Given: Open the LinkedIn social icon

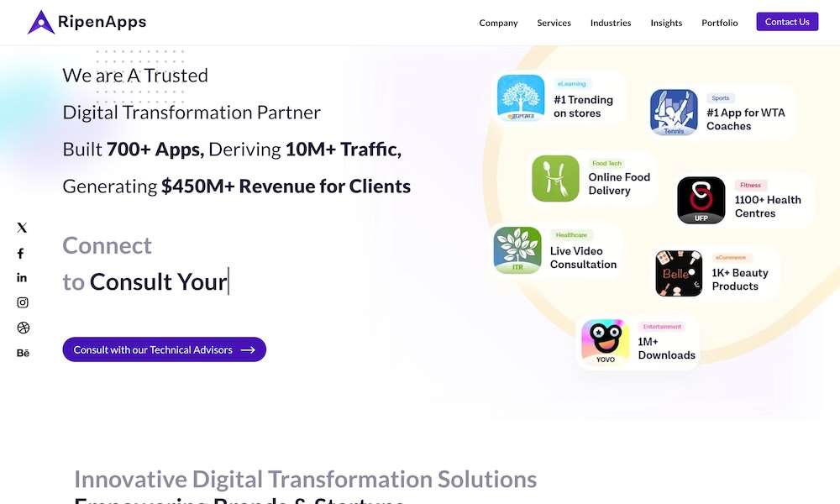Looking at the screenshot, I should 22,277.
